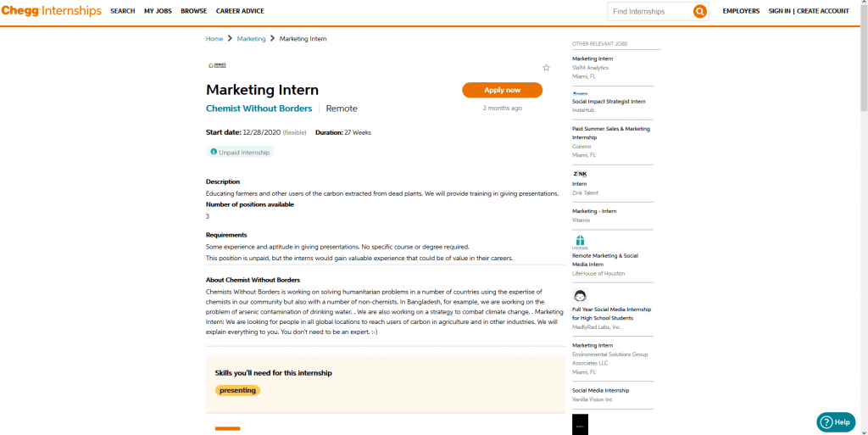Open Social Impact Strategist Intern listing
The image size is (868, 435).
click(x=608, y=101)
